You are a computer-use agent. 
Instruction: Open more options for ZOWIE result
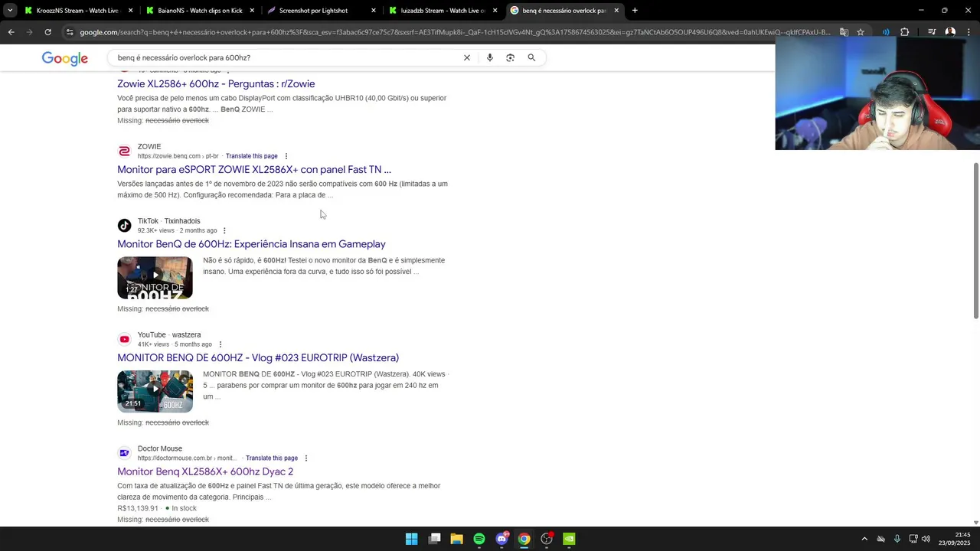click(x=286, y=156)
